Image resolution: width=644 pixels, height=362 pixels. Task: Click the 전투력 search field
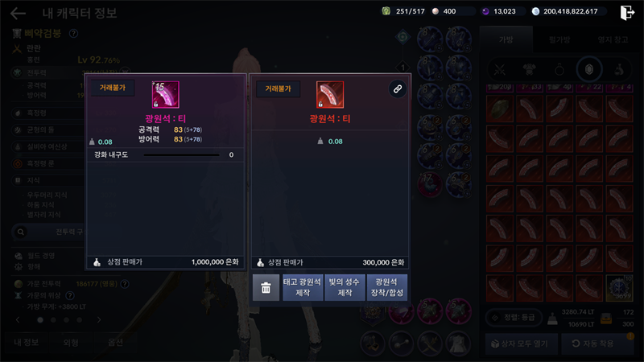tap(48, 232)
